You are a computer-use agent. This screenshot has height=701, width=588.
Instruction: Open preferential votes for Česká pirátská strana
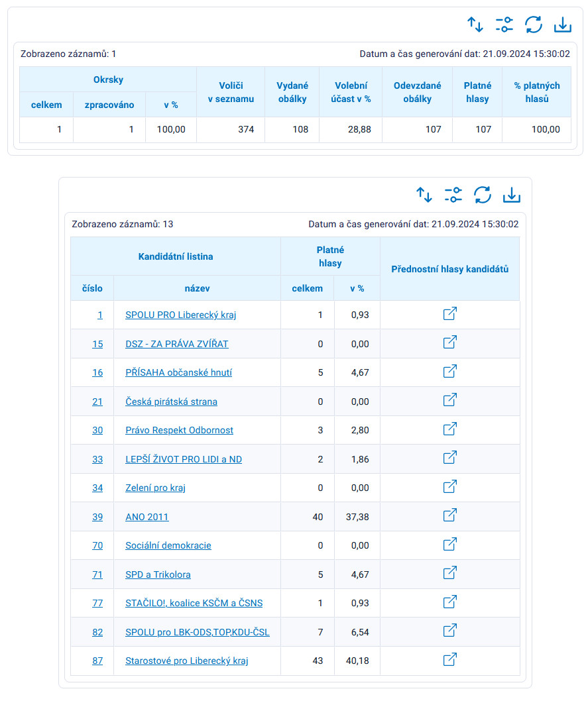click(450, 400)
